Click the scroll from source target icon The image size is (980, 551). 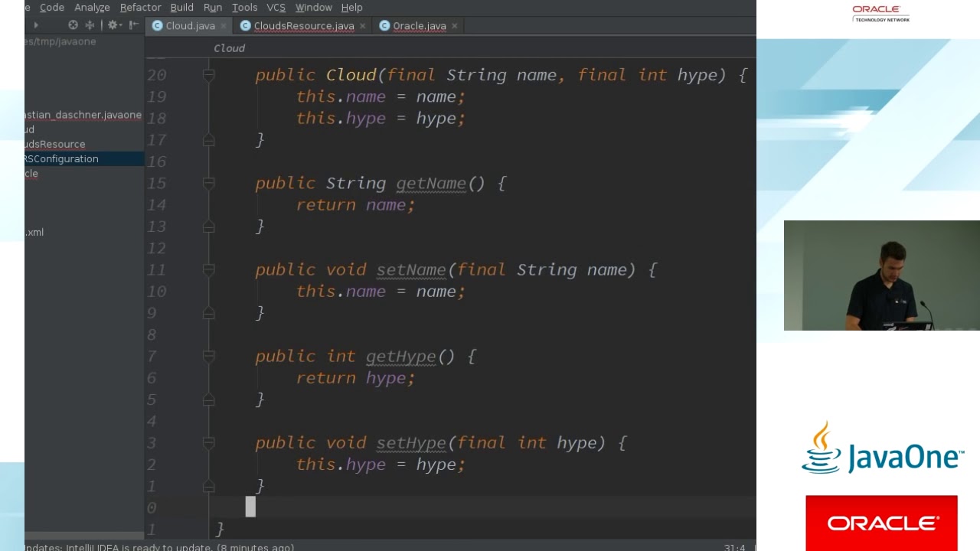pyautogui.click(x=73, y=25)
